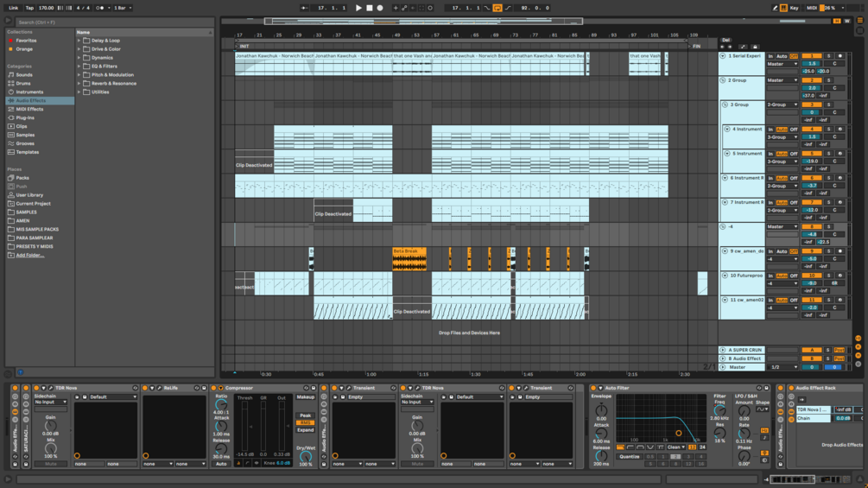
Task: Toggle the Auto Filter device activator
Action: point(592,388)
